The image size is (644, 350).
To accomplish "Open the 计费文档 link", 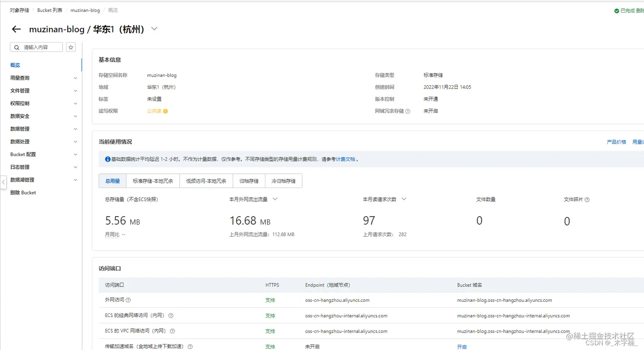I will click(x=345, y=159).
